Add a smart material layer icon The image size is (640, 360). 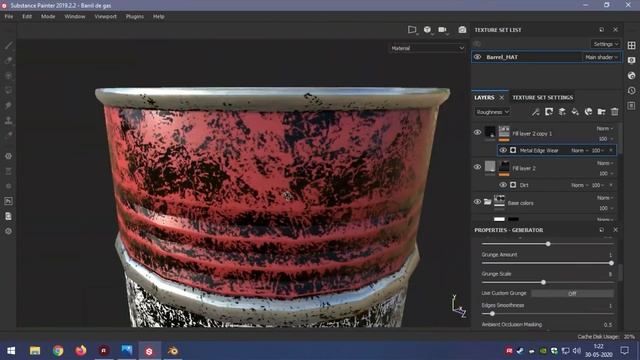click(x=588, y=112)
